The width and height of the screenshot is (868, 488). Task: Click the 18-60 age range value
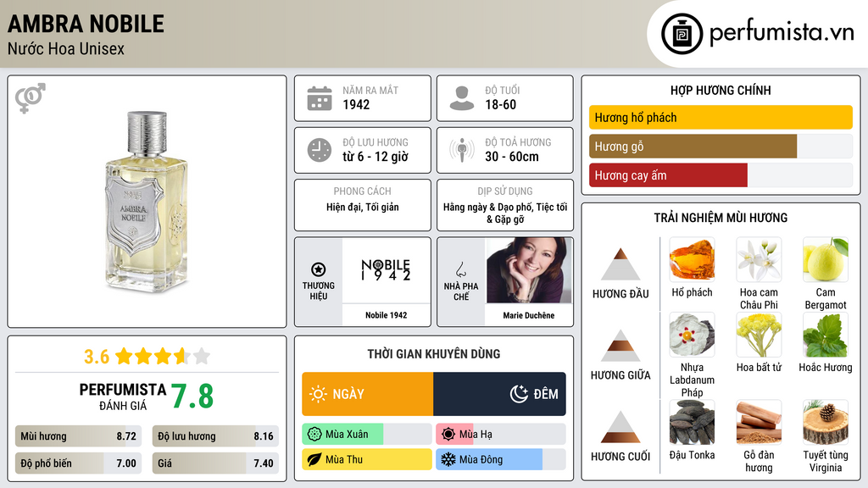click(500, 104)
